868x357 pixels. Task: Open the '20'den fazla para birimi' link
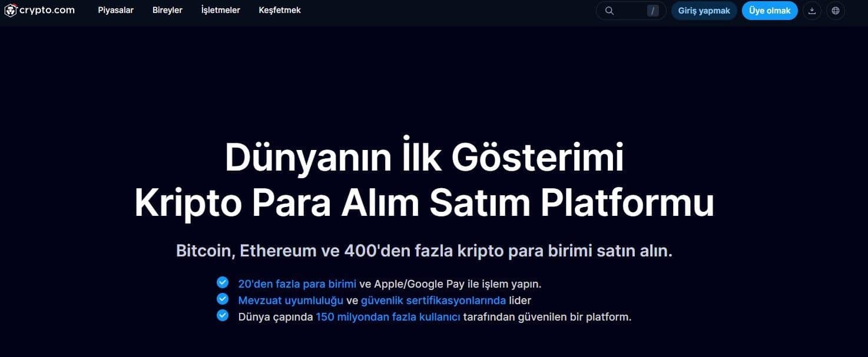click(x=296, y=283)
